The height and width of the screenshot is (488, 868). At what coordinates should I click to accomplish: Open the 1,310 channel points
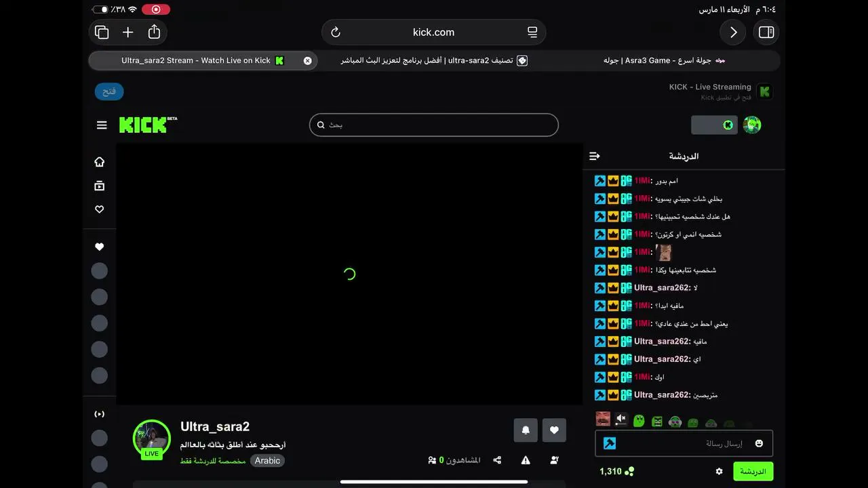(x=617, y=471)
